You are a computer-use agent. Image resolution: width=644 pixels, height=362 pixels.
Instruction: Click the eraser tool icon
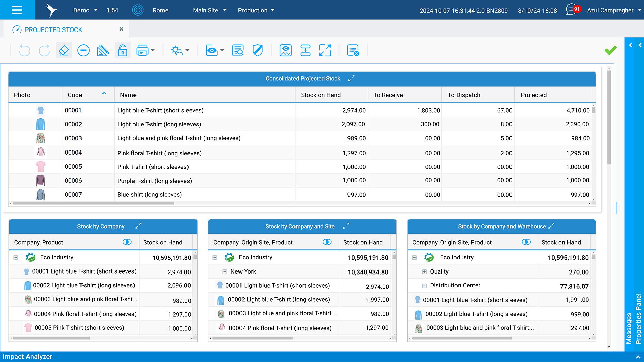tap(64, 51)
